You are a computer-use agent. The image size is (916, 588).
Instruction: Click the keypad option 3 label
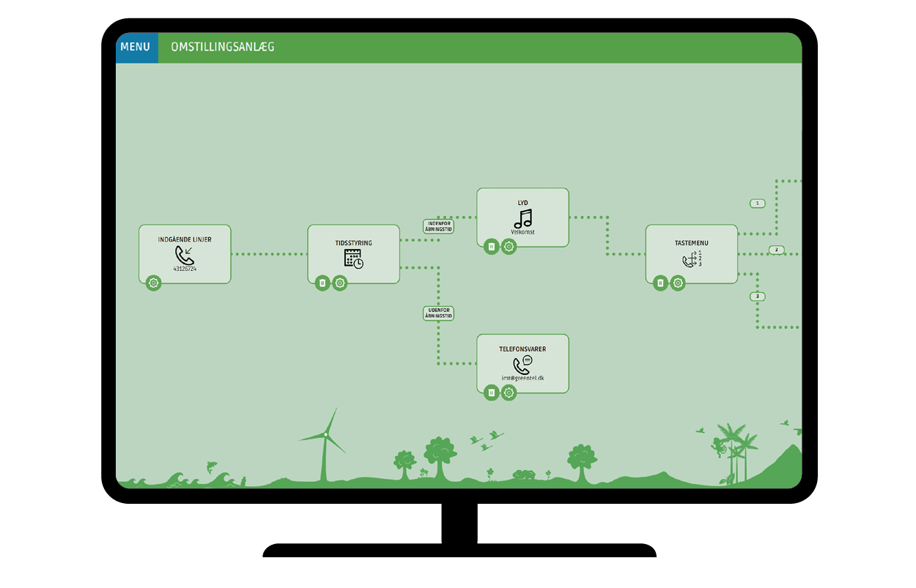[757, 297]
